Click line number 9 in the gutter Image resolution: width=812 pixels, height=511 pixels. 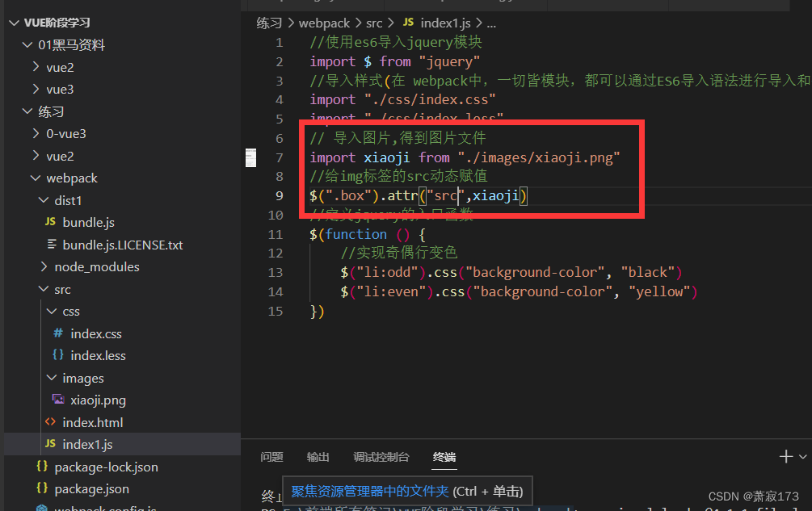pyautogui.click(x=279, y=196)
